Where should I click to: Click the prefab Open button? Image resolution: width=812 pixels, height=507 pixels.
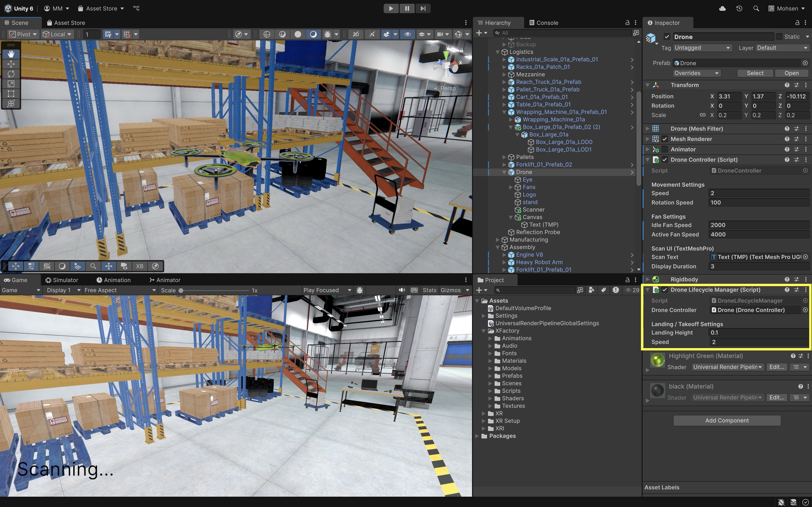(791, 73)
